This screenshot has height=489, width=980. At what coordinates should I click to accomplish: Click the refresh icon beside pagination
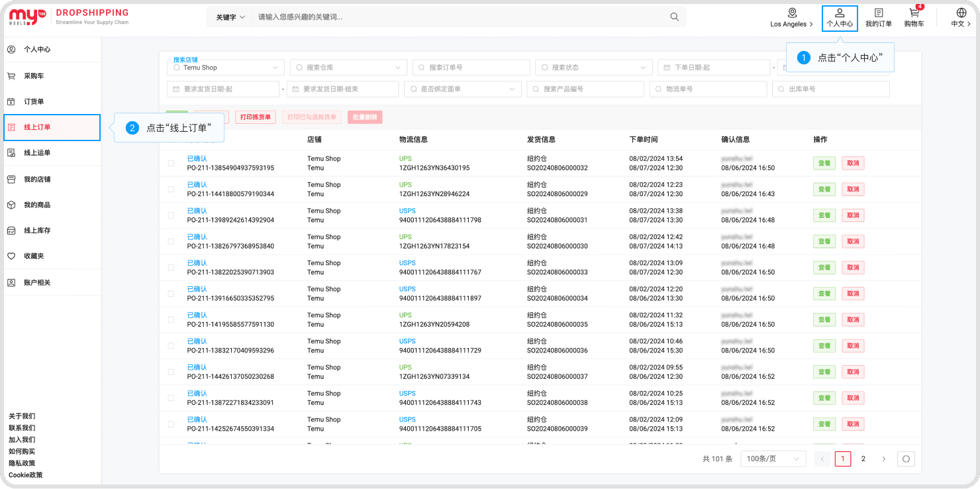coord(906,459)
